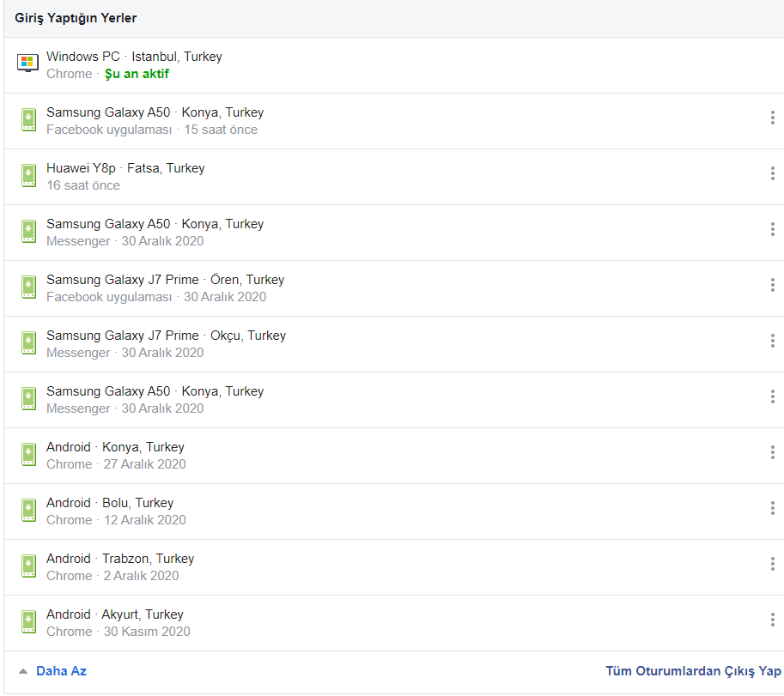Click Tüm Oturumlardan Çıkış Yap link

pyautogui.click(x=693, y=671)
